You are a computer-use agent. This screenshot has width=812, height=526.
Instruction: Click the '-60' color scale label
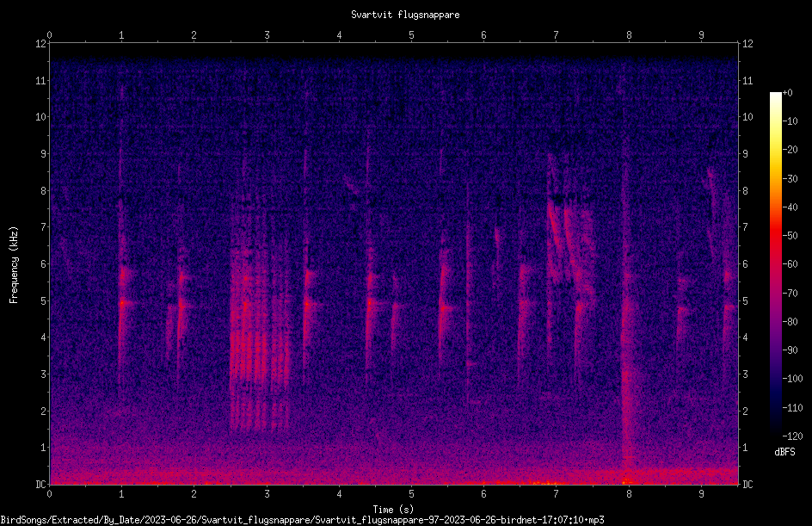pos(790,264)
